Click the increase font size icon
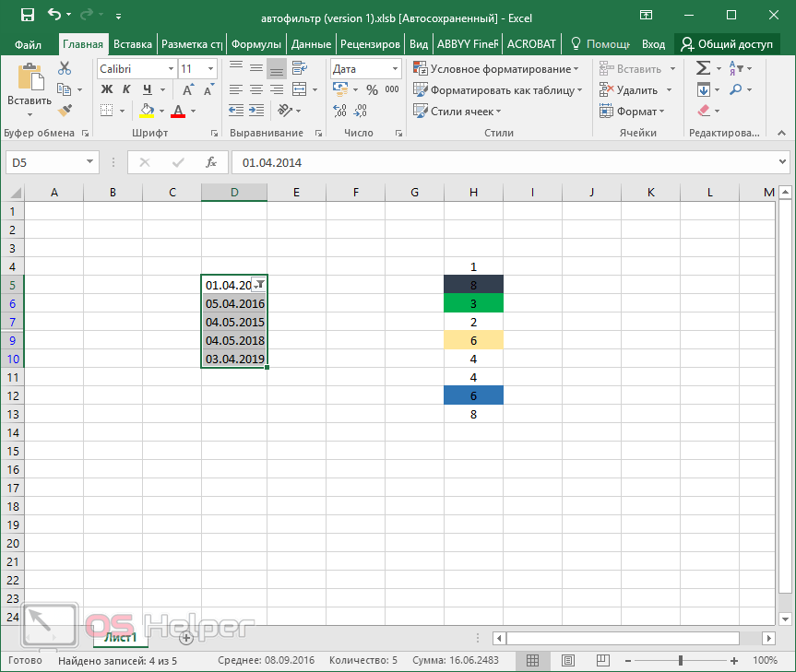The image size is (796, 672). 189,90
